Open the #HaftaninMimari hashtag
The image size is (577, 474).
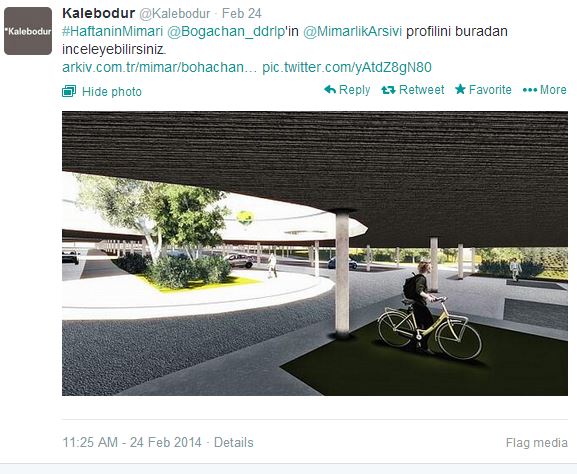112,32
